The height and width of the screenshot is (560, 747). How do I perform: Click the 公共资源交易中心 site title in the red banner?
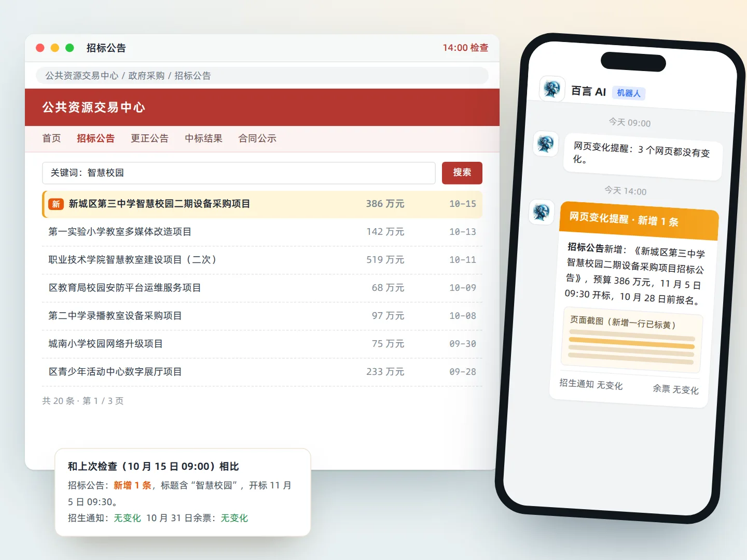[94, 107]
